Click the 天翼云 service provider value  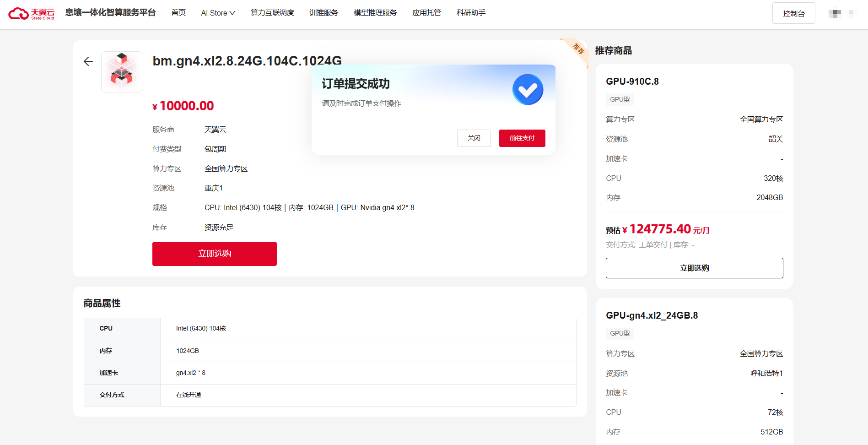coord(216,130)
